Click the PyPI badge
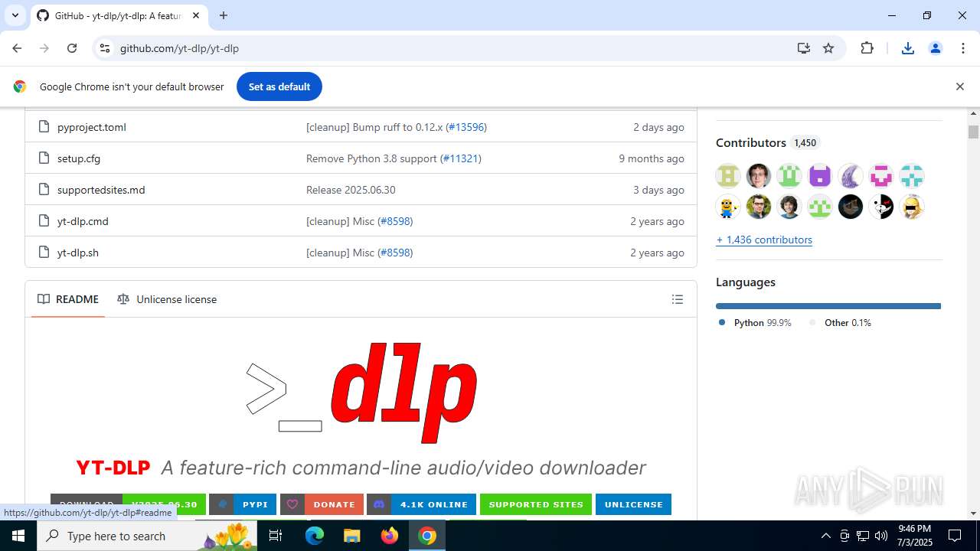 tap(243, 504)
